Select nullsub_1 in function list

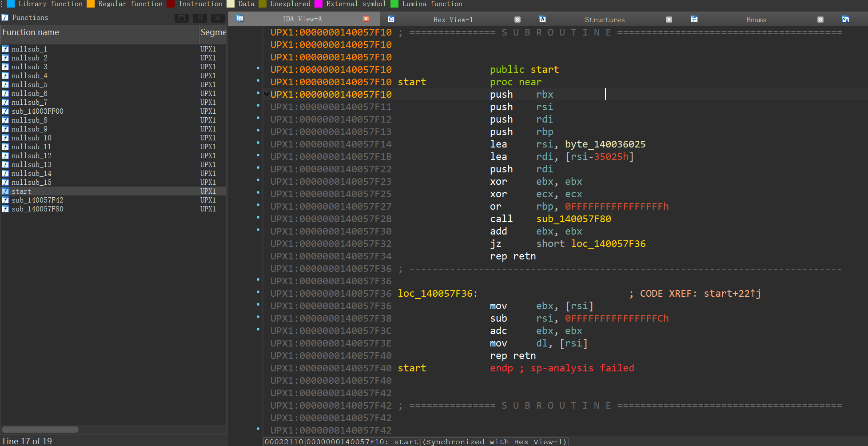point(113,49)
